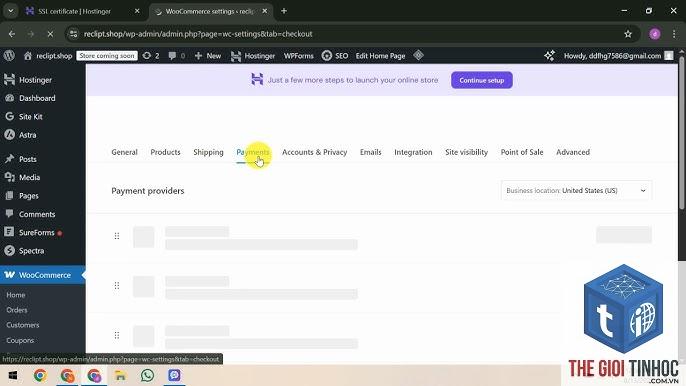Open Astra in the sidebar

click(42, 135)
